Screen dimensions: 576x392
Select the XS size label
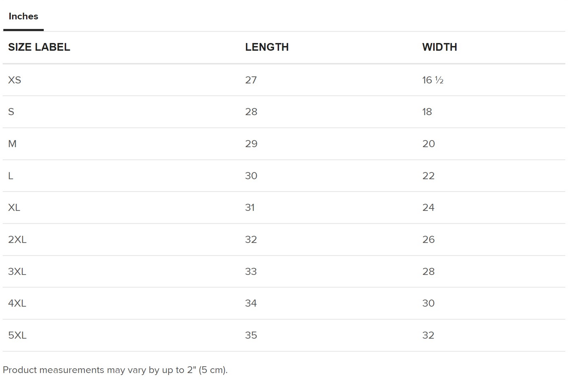pos(15,80)
